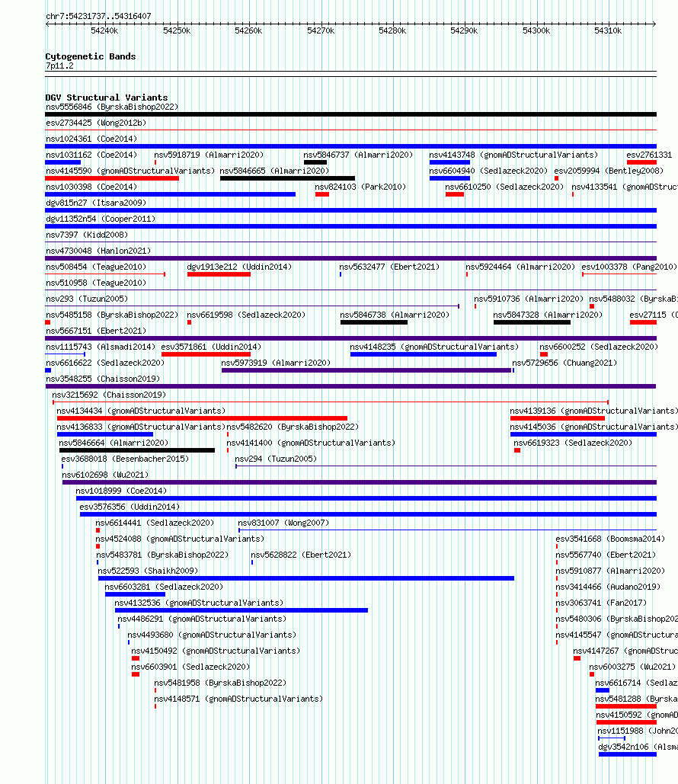Click dgv11352n54 (Cooper2011) label

click(101, 219)
